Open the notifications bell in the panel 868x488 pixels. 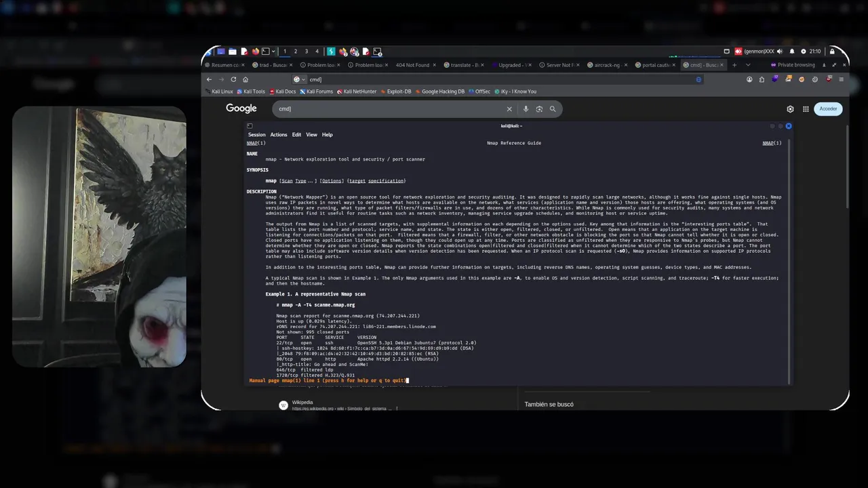792,52
